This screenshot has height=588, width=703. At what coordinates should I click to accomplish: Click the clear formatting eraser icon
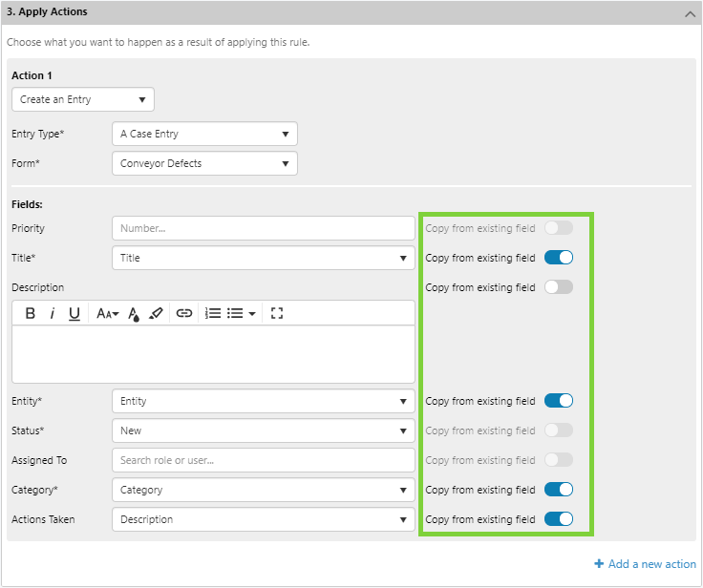coord(157,313)
